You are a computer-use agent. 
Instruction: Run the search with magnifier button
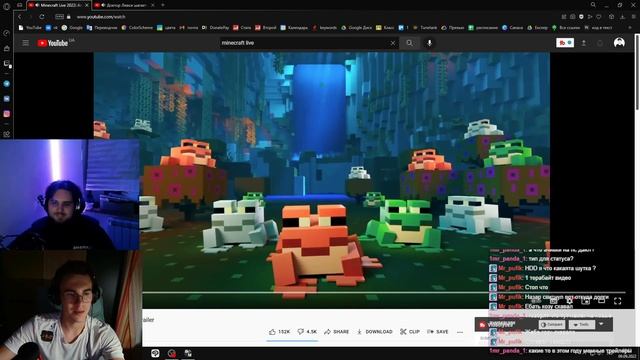pos(409,43)
